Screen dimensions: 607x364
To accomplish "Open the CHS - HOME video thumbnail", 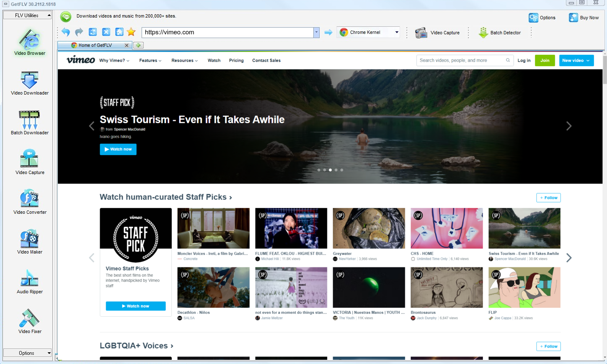I will pos(447,228).
